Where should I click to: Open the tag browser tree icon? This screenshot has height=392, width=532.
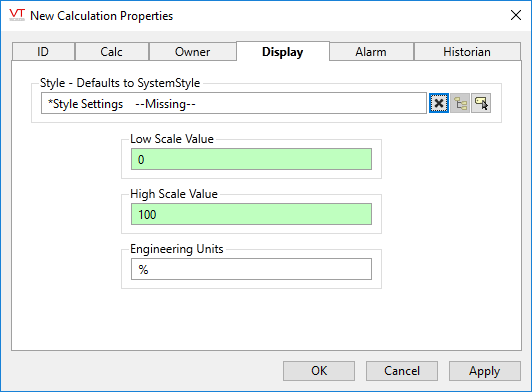click(460, 103)
